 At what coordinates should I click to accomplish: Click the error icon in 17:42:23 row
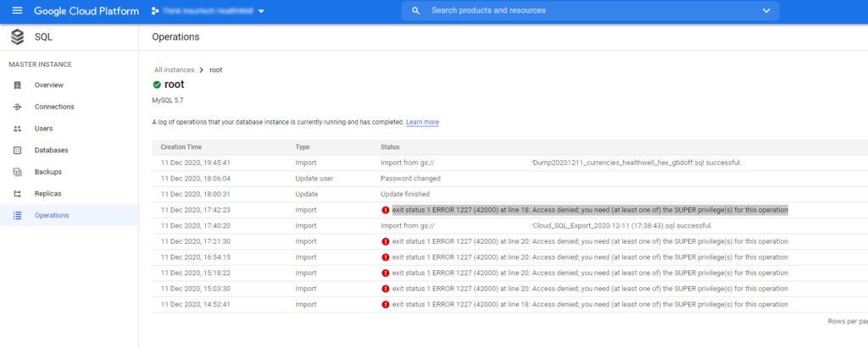386,210
